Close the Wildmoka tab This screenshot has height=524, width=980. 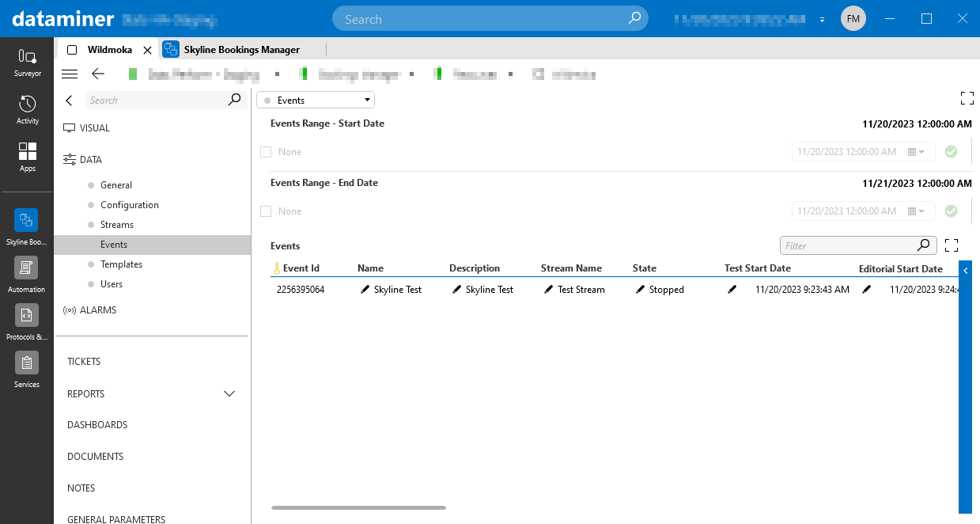click(x=147, y=50)
